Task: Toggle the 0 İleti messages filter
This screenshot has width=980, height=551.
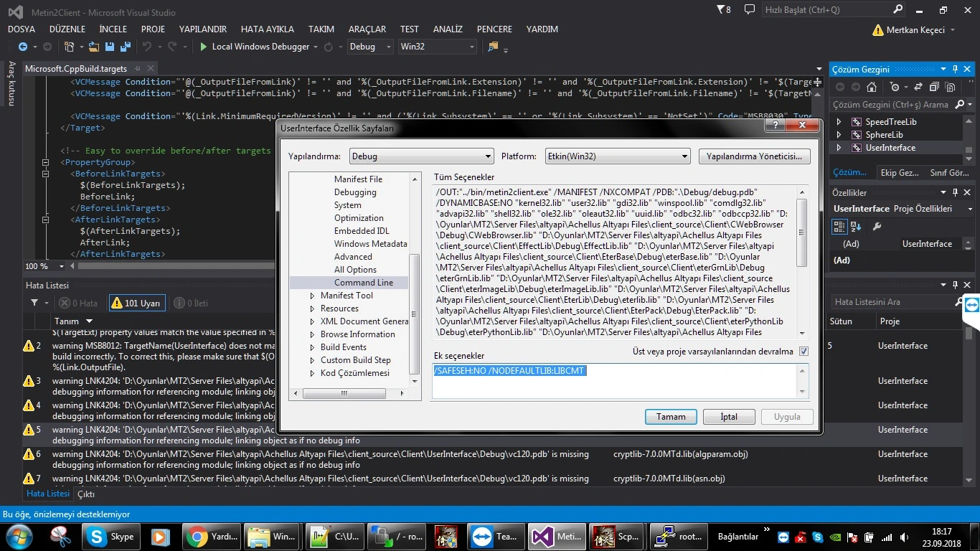Action: (191, 303)
